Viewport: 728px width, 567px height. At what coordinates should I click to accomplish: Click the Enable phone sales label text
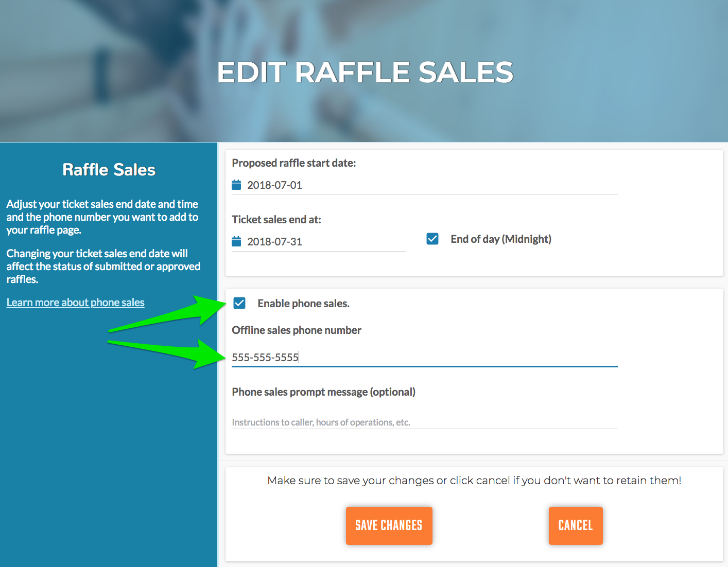(303, 304)
